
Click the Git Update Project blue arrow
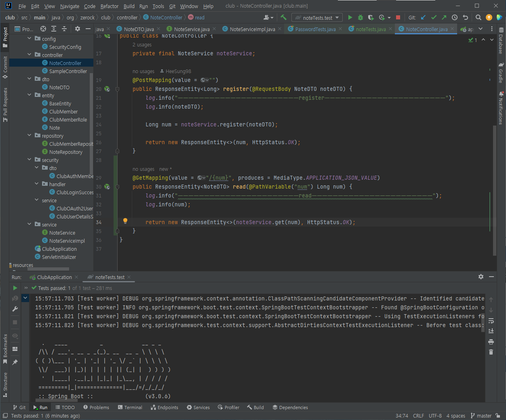coord(423,17)
